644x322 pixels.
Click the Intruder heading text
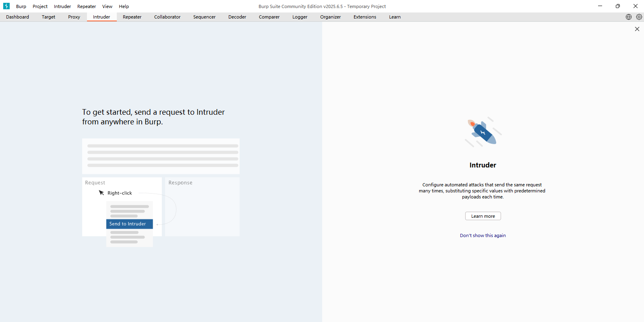pos(482,165)
